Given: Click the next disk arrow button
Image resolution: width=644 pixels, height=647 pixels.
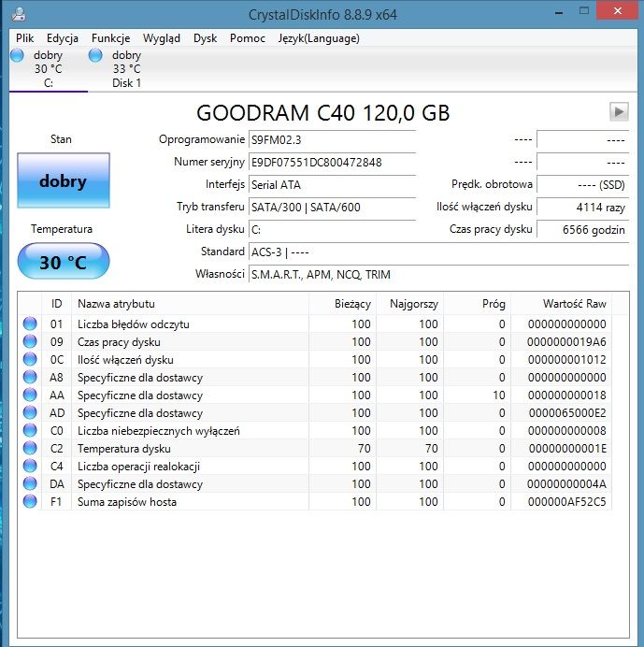Looking at the screenshot, I should pyautogui.click(x=619, y=112).
